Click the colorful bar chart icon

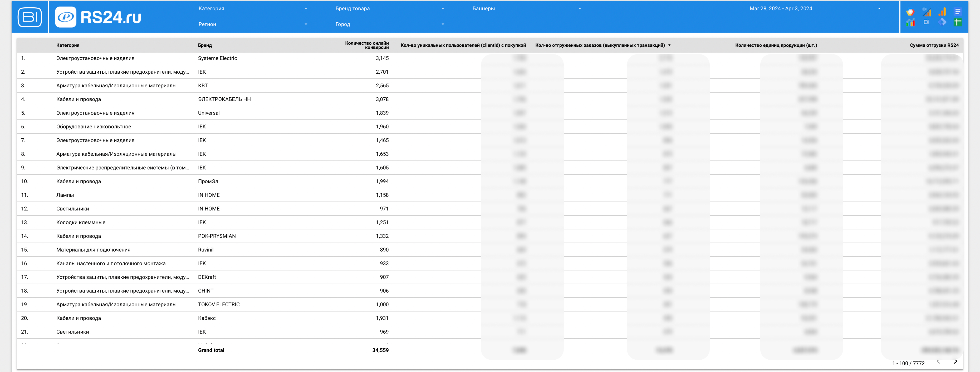910,22
